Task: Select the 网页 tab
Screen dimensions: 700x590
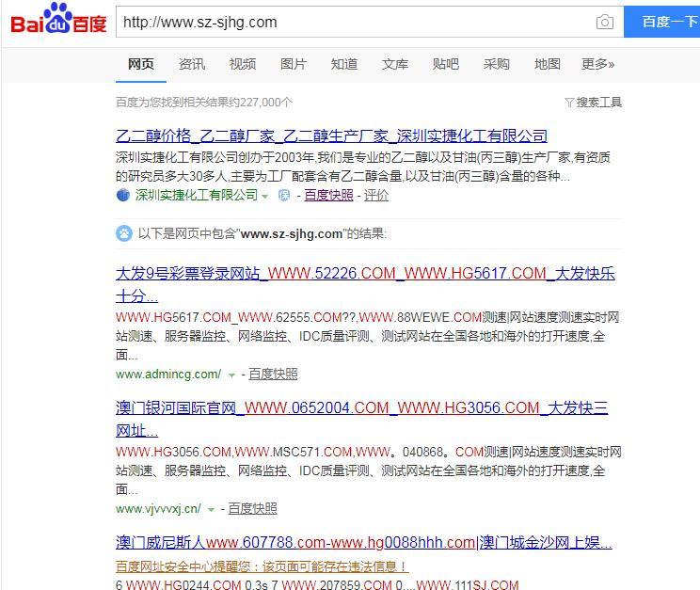Action: pos(141,64)
